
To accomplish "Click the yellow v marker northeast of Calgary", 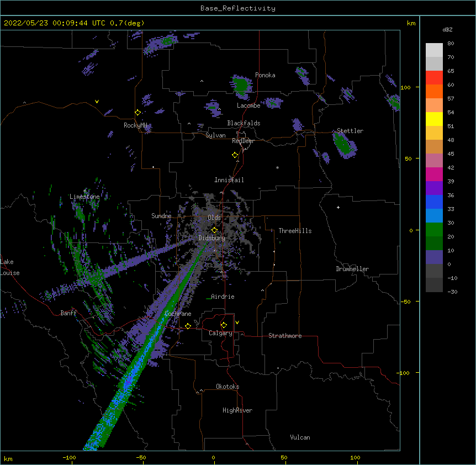I will coord(237,323).
